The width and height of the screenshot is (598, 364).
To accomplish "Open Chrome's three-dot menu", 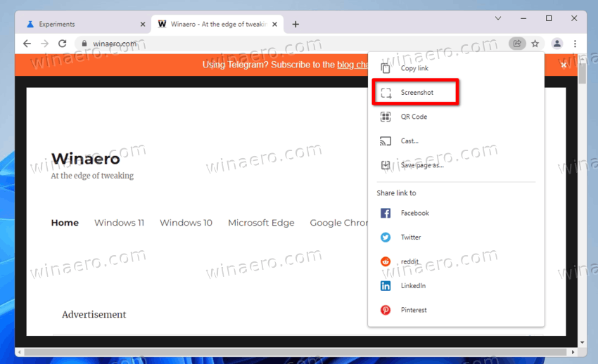I will [x=575, y=44].
